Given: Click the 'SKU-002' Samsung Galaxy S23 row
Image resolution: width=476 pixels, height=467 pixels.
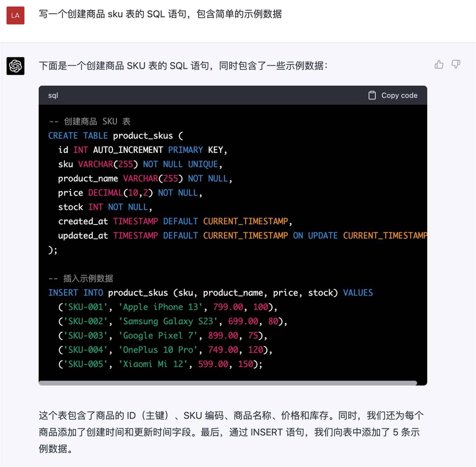Looking at the screenshot, I should pos(173,321).
